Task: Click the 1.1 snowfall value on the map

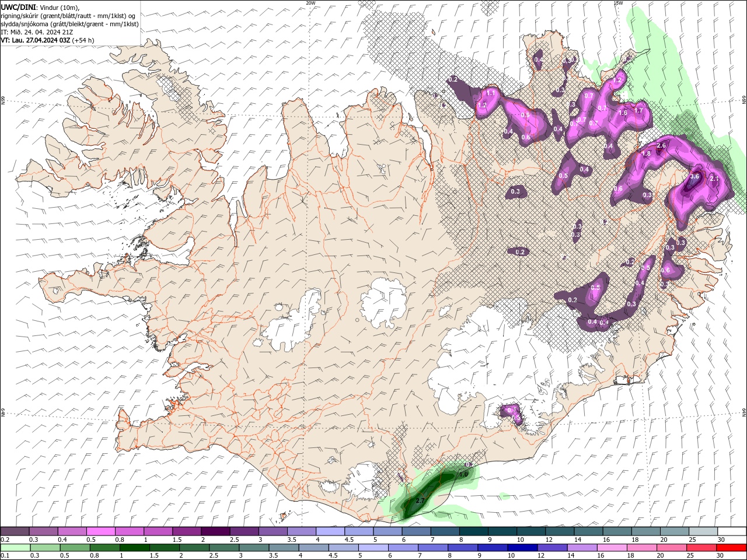Action: coord(491,93)
